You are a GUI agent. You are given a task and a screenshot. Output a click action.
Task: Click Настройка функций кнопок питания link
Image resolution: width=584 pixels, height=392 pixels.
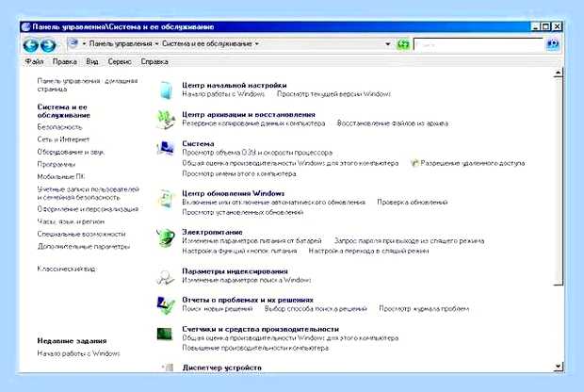pos(239,251)
